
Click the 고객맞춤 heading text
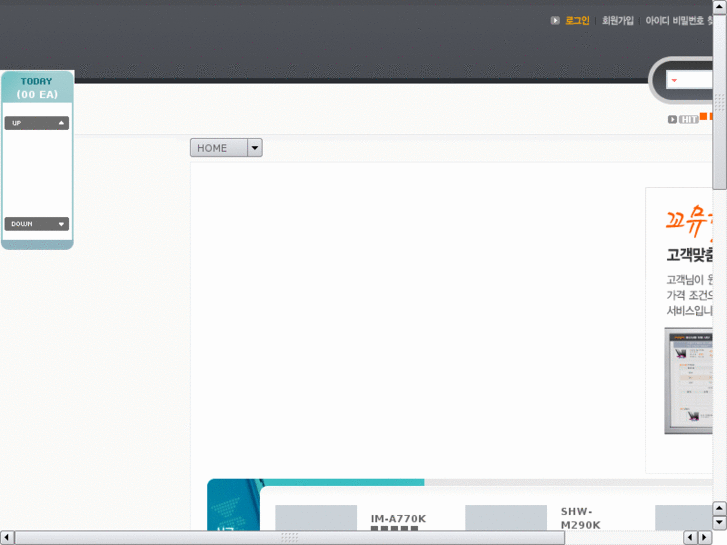coord(689,255)
